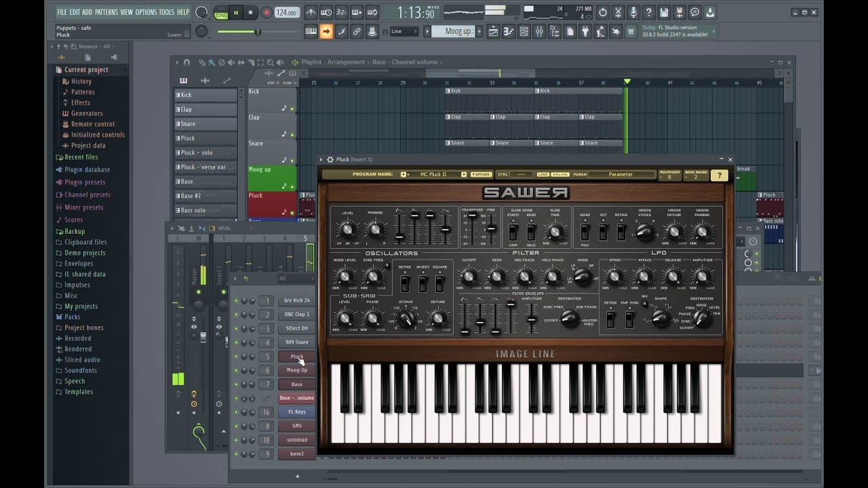This screenshot has height=488, width=868.
Task: Click the next program arrow in Sawer
Action: (x=464, y=174)
